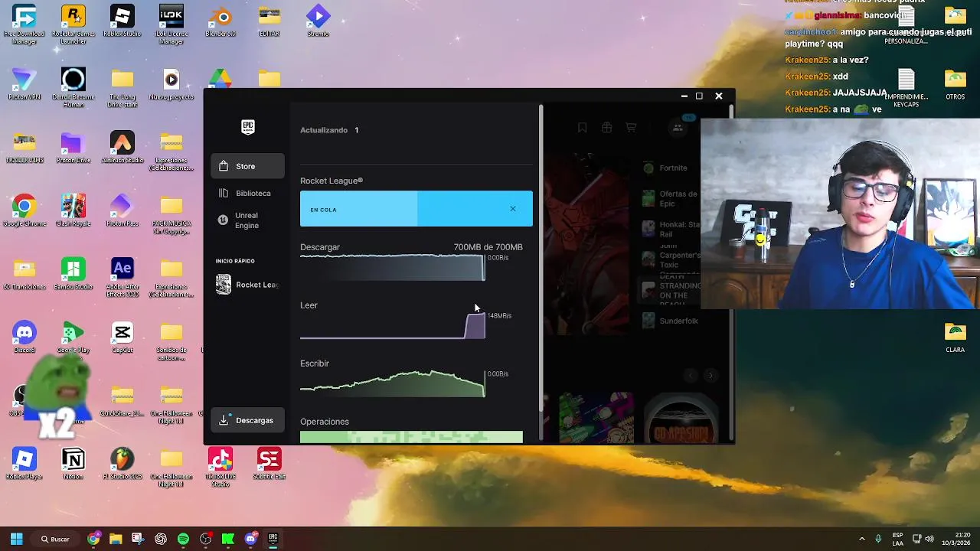This screenshot has width=980, height=551.
Task: Click the Epic Games logo
Action: click(x=247, y=127)
